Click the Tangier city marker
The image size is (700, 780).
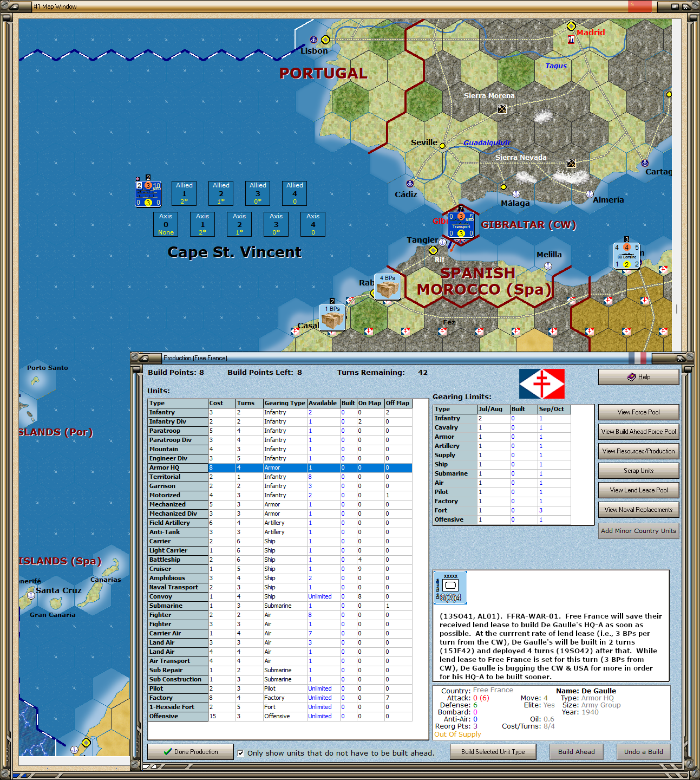point(433,250)
